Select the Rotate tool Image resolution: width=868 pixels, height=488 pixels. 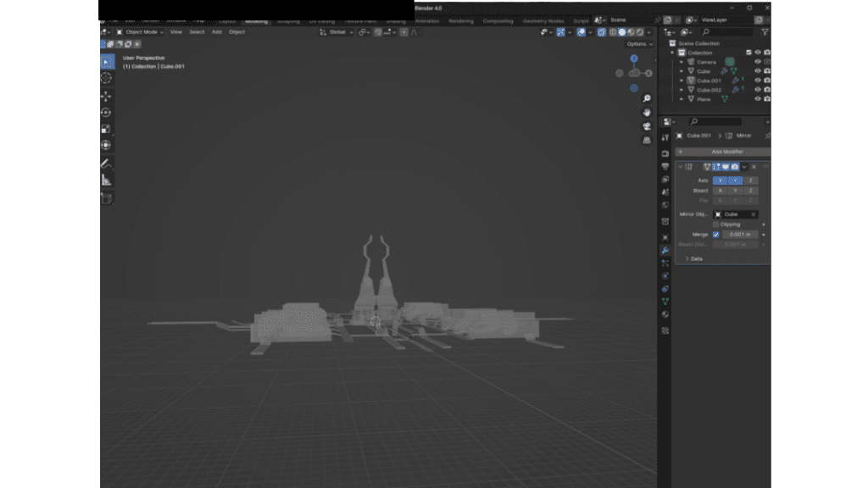(106, 113)
